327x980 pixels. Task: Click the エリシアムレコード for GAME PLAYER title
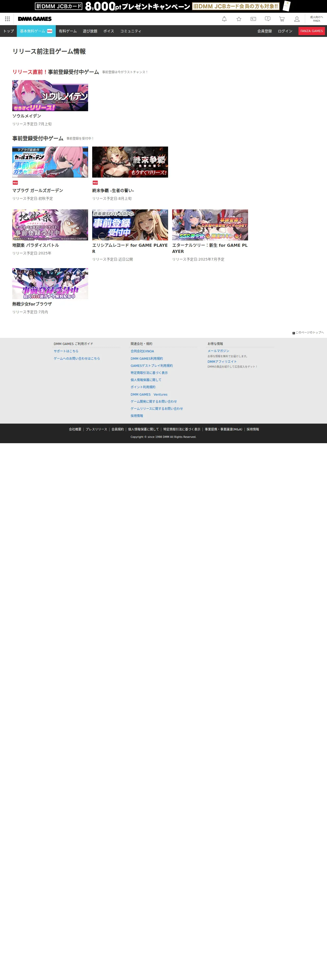(x=130, y=248)
